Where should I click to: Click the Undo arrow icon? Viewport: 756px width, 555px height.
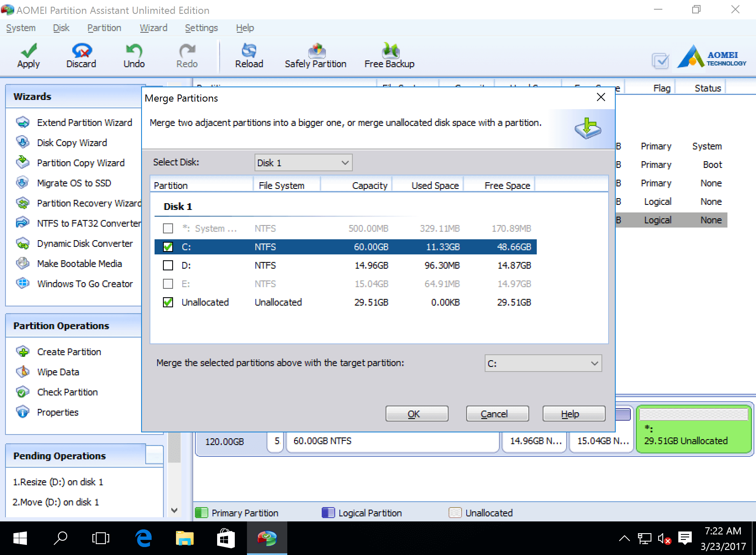[134, 52]
